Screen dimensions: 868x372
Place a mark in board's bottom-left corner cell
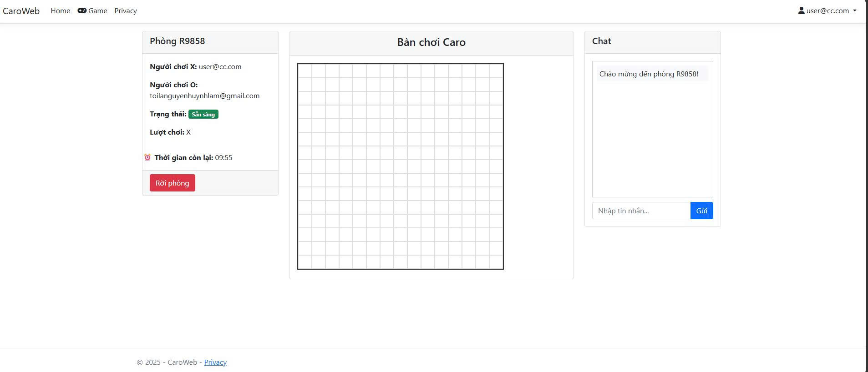305,262
